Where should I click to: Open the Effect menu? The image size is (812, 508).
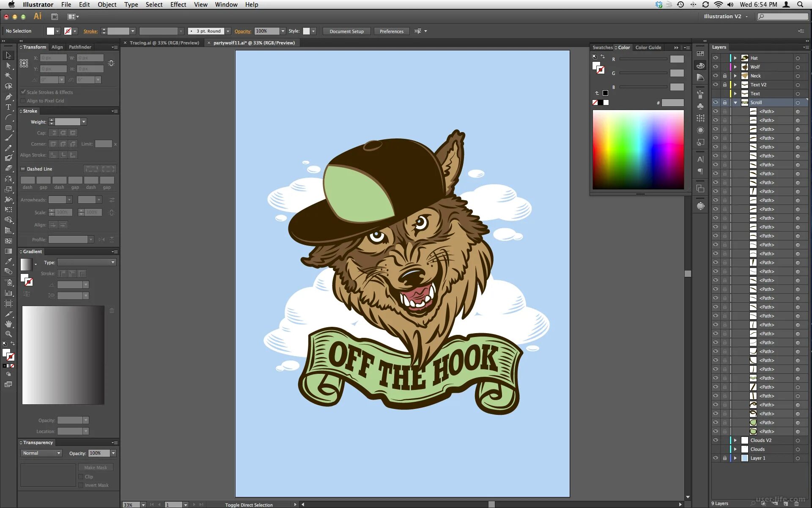coord(178,4)
